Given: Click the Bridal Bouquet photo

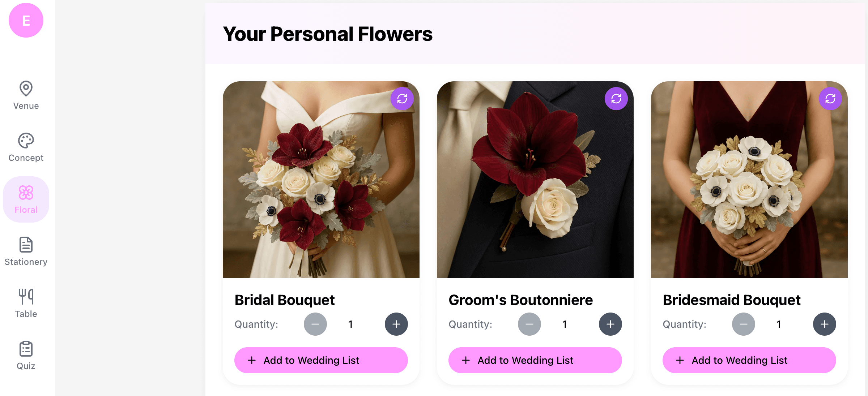Looking at the screenshot, I should (x=321, y=180).
